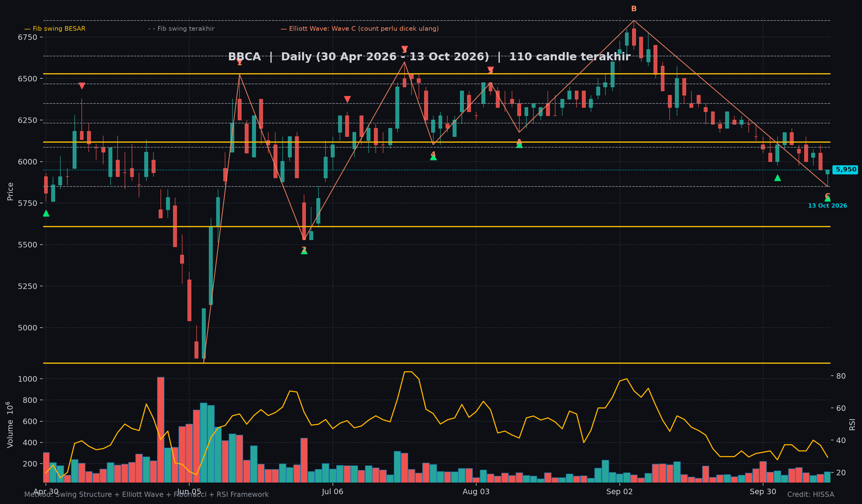Click the vertical 'RSI' axis title
Viewport: 862px width, 504px height.
(x=853, y=424)
